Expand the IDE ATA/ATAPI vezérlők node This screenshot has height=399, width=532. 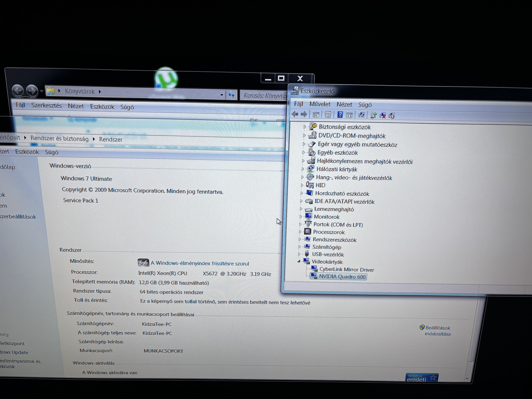301,201
